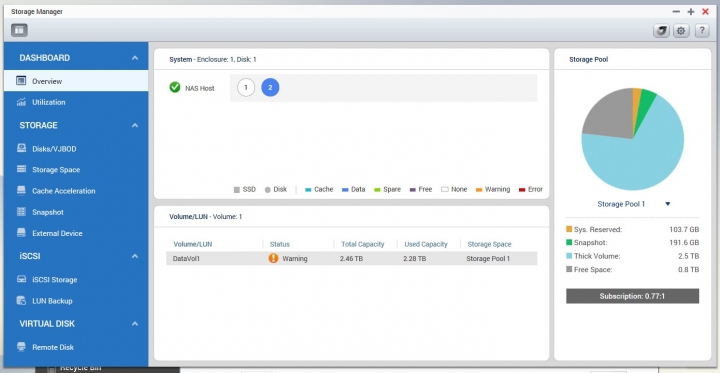
Task: Click the Error legend entry
Action: pos(531,189)
